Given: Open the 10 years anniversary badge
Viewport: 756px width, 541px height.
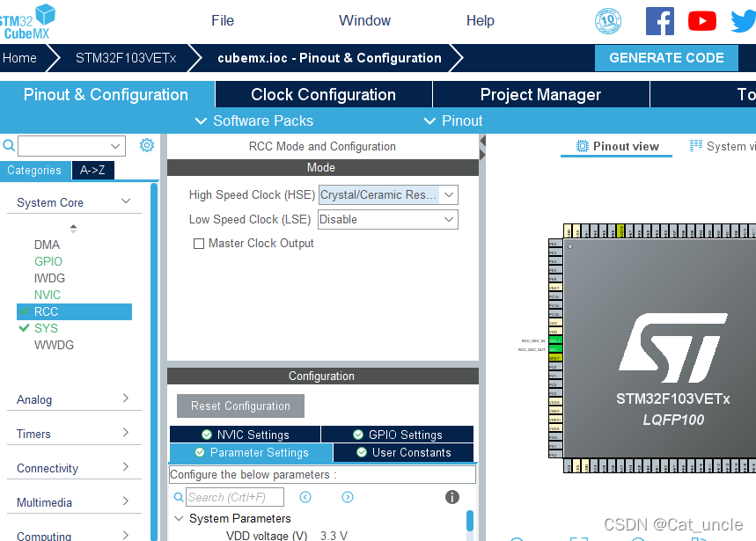Looking at the screenshot, I should click(x=608, y=21).
